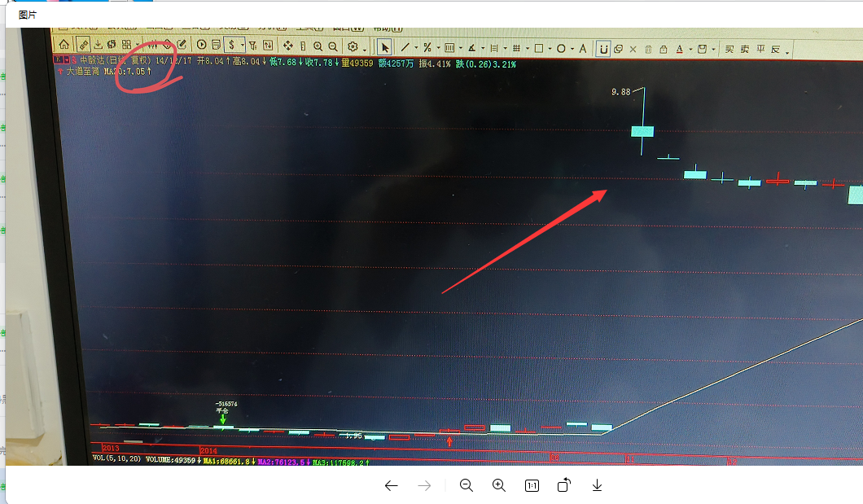Expand dropdown arrow beside circle tool
863x504 pixels.
tap(572, 49)
